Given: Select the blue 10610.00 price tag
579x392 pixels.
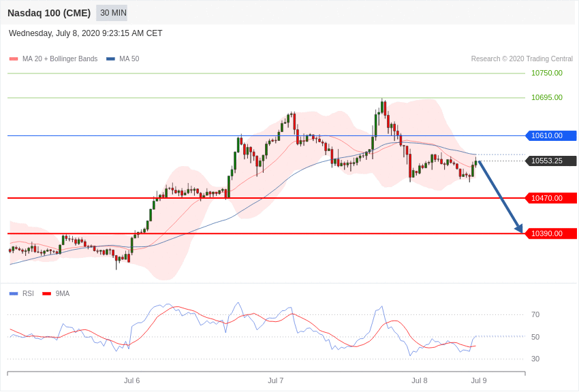Looking at the screenshot, I should 551,135.
